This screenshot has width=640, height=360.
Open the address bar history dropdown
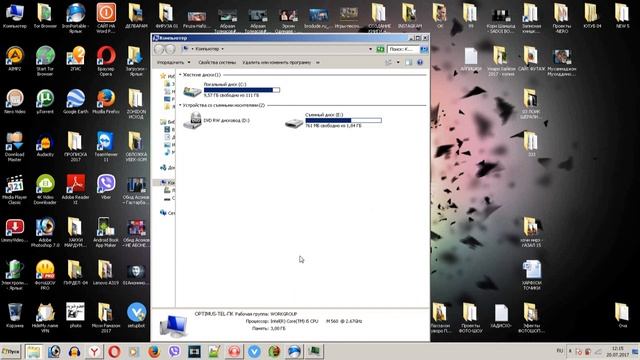pos(370,49)
